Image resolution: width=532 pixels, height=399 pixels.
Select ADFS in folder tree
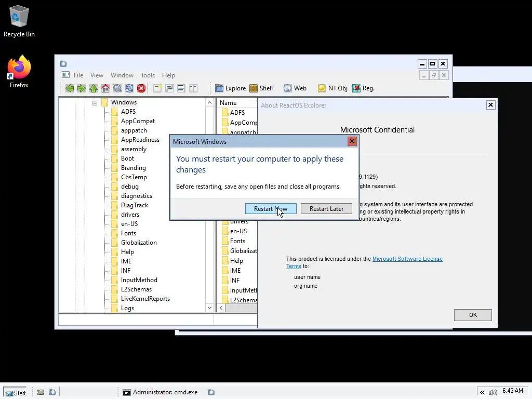128,112
